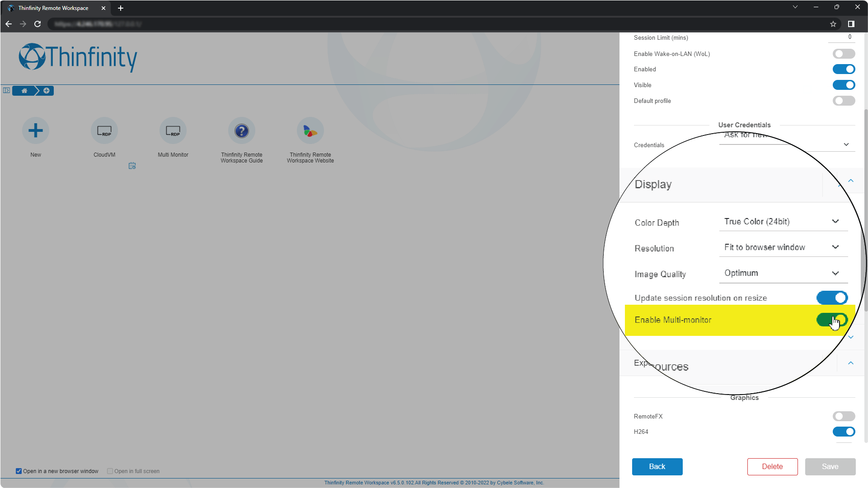Click the New connection plus icon
The width and height of the screenshot is (868, 488).
pyautogui.click(x=36, y=130)
